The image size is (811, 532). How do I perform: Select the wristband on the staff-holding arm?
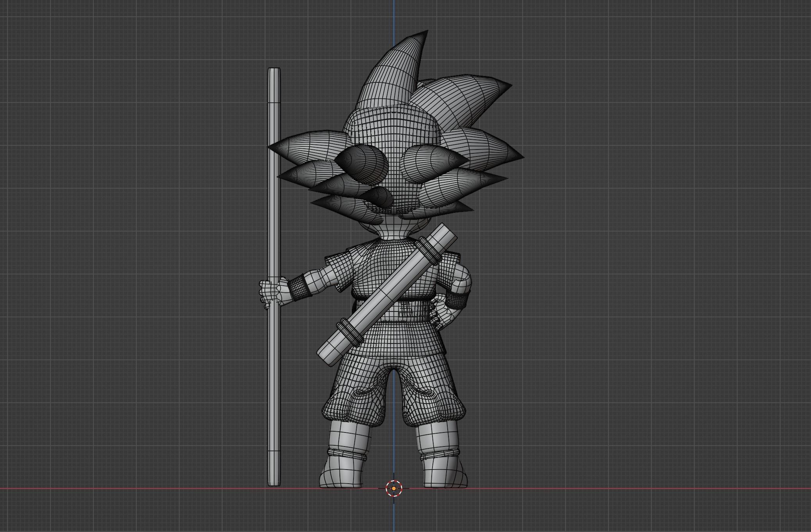[300, 287]
